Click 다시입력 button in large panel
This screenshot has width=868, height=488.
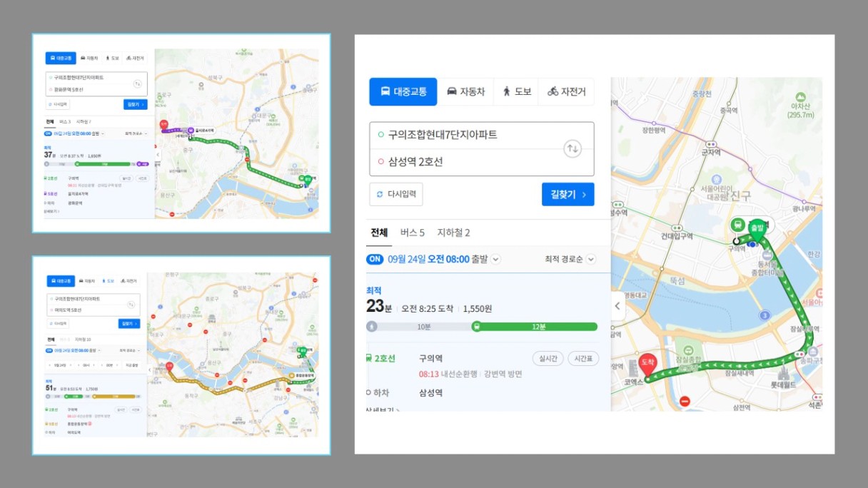coord(396,194)
